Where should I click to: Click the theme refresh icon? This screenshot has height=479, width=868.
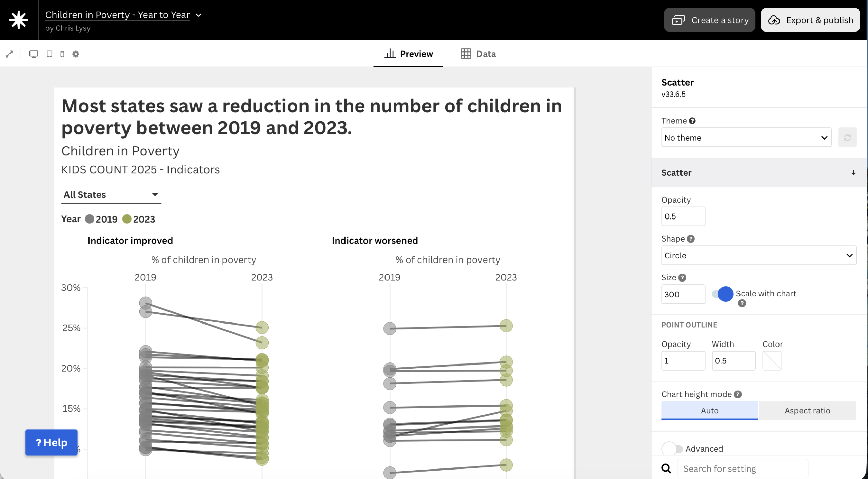tap(847, 138)
